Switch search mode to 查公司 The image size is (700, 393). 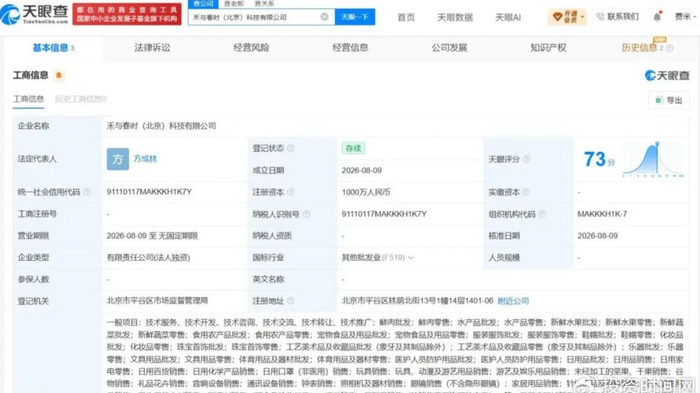(204, 4)
